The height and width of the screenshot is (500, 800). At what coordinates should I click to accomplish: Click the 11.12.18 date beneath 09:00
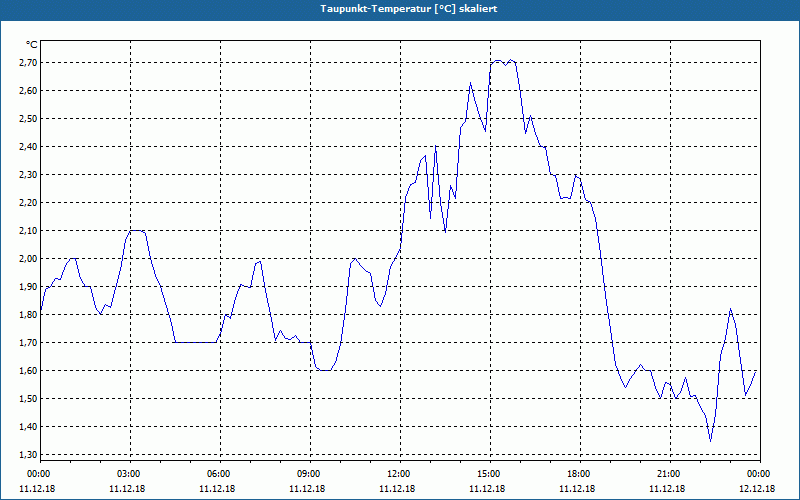[x=307, y=489]
